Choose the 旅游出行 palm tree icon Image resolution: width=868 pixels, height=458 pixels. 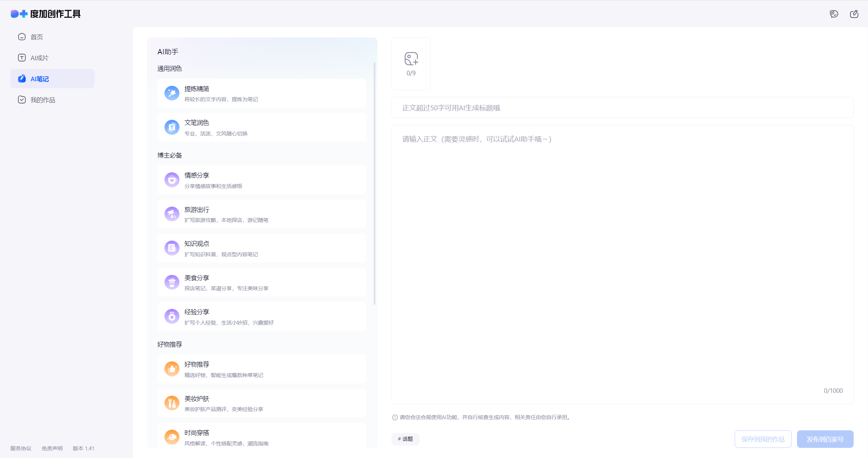point(172,214)
